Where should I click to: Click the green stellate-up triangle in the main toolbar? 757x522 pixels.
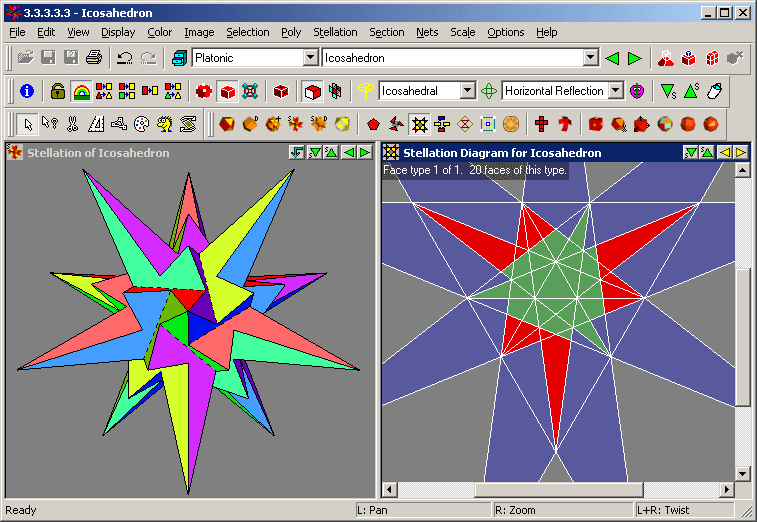tap(691, 91)
